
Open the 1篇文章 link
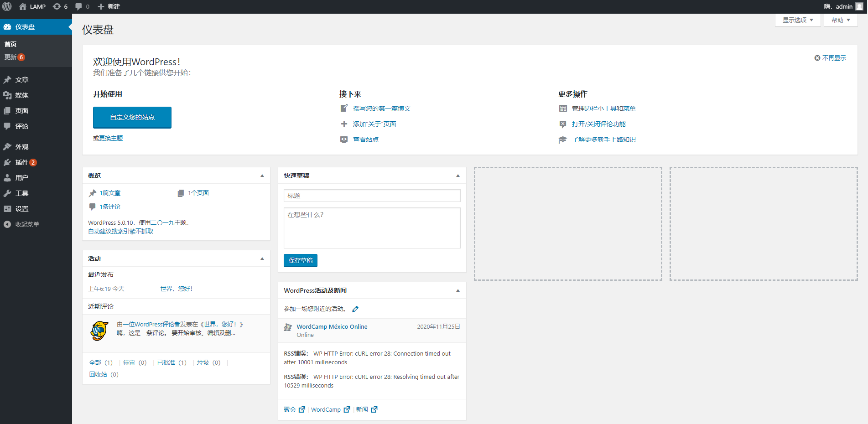(110, 193)
